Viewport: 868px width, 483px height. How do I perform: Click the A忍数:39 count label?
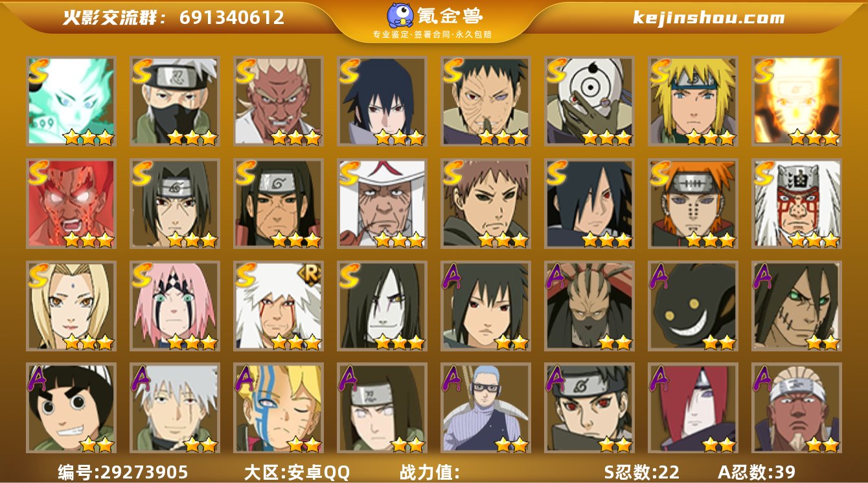click(x=757, y=472)
